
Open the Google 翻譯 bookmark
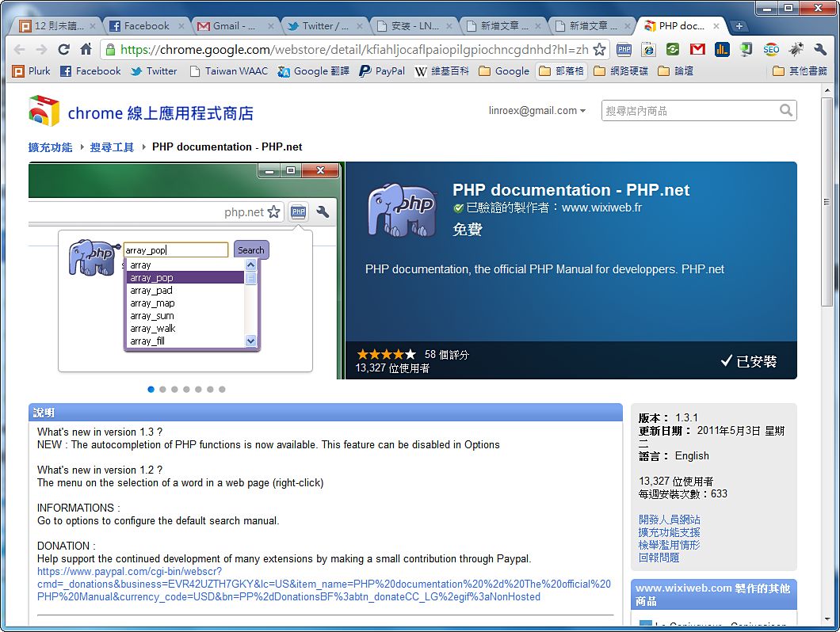(x=313, y=70)
